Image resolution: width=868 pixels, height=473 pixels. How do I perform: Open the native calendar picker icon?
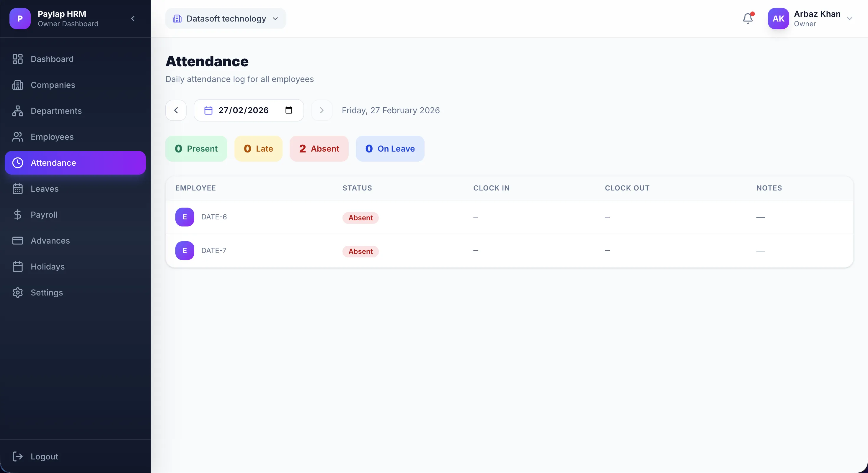click(x=288, y=110)
